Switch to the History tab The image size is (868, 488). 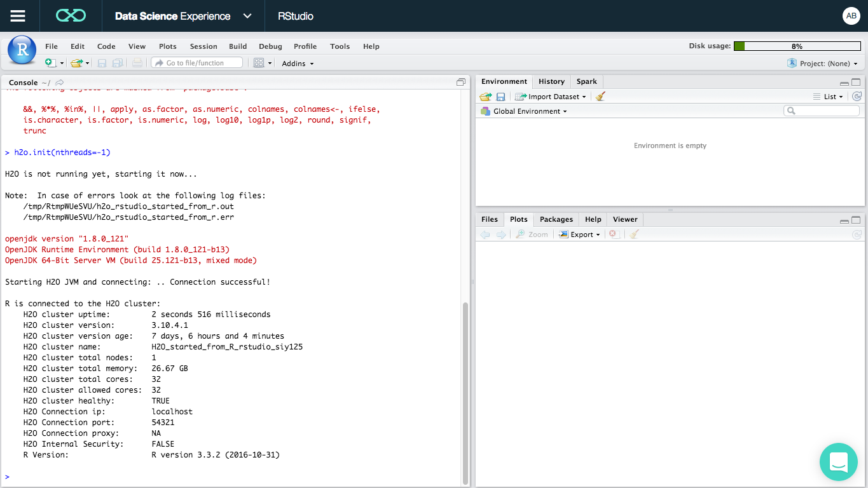click(551, 81)
